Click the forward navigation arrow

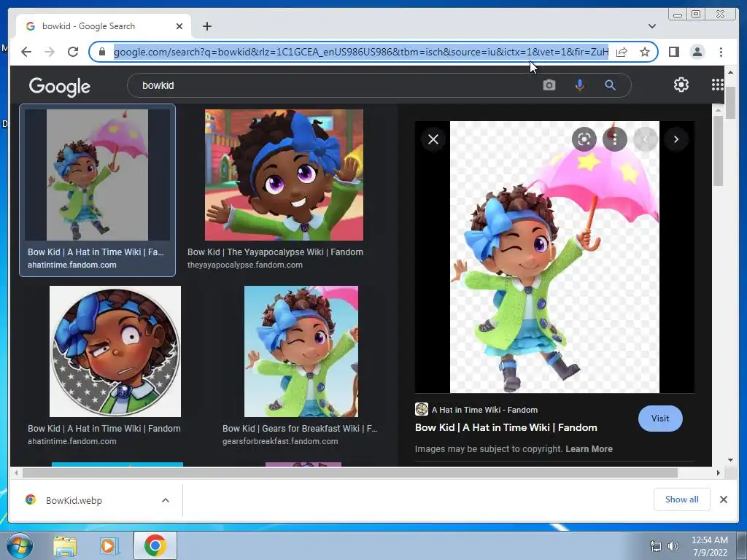[50, 52]
